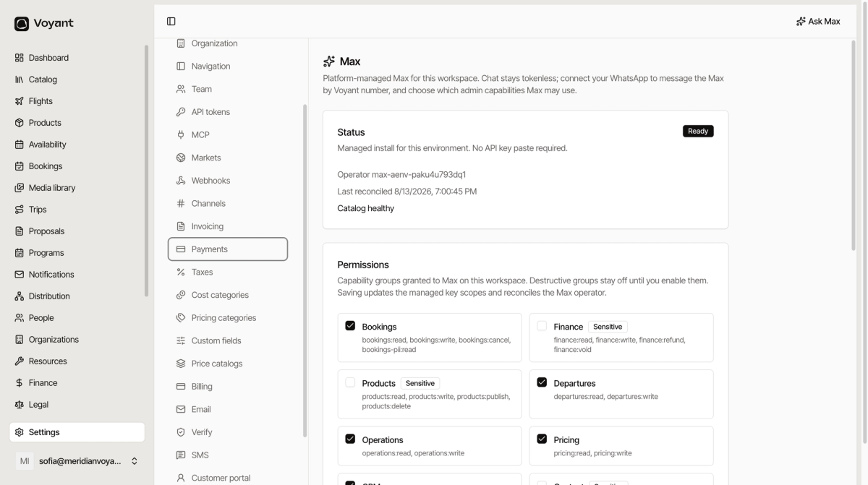Click the Trips route icon
Screen dimensions: 868x485
[20, 210]
